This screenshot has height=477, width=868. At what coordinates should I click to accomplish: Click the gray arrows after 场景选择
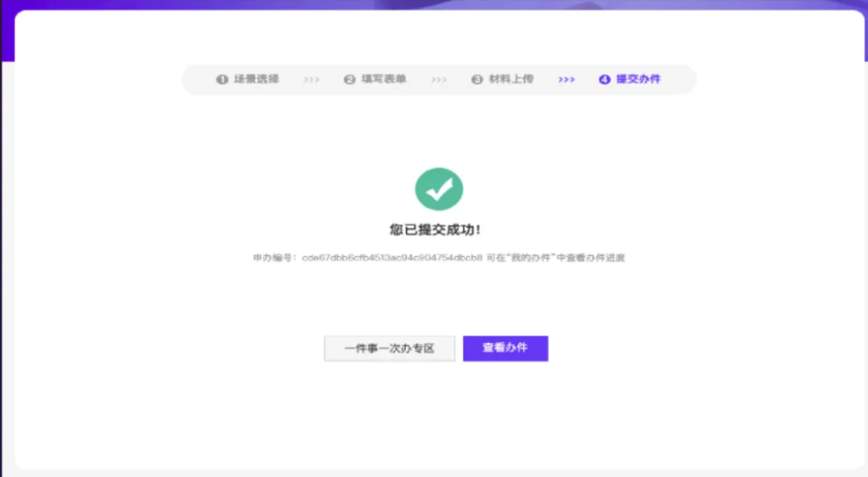312,79
